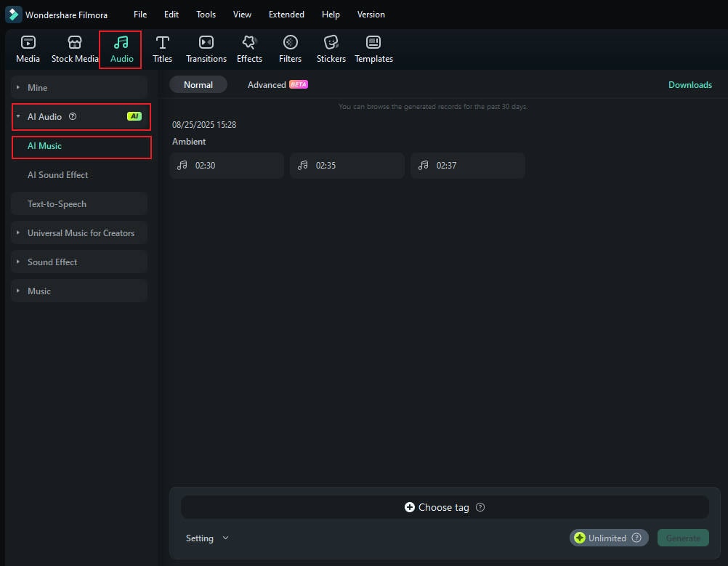Click the music note icon of 02:30 track
The width and height of the screenshot is (728, 566).
[182, 166]
